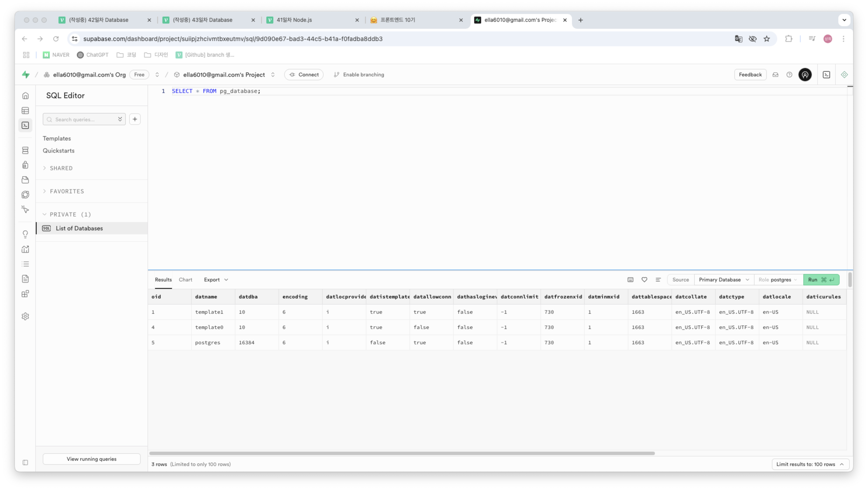
Task: Open the help question mark icon
Action: (789, 74)
